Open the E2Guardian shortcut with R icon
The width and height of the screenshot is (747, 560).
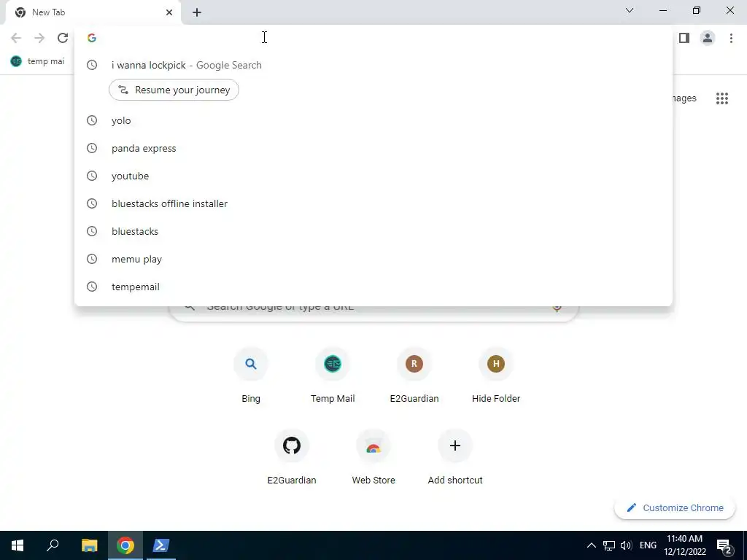pyautogui.click(x=414, y=376)
